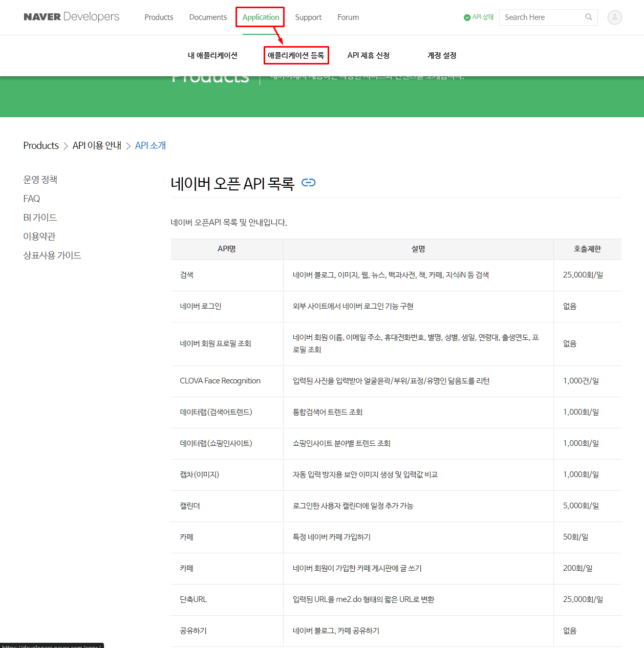Select API 제휴 신청 submenu item
This screenshot has height=648, width=644.
(x=369, y=55)
